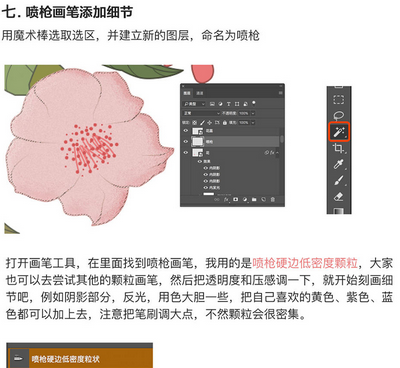Open the 正常 blend mode dropdown

tap(201, 113)
